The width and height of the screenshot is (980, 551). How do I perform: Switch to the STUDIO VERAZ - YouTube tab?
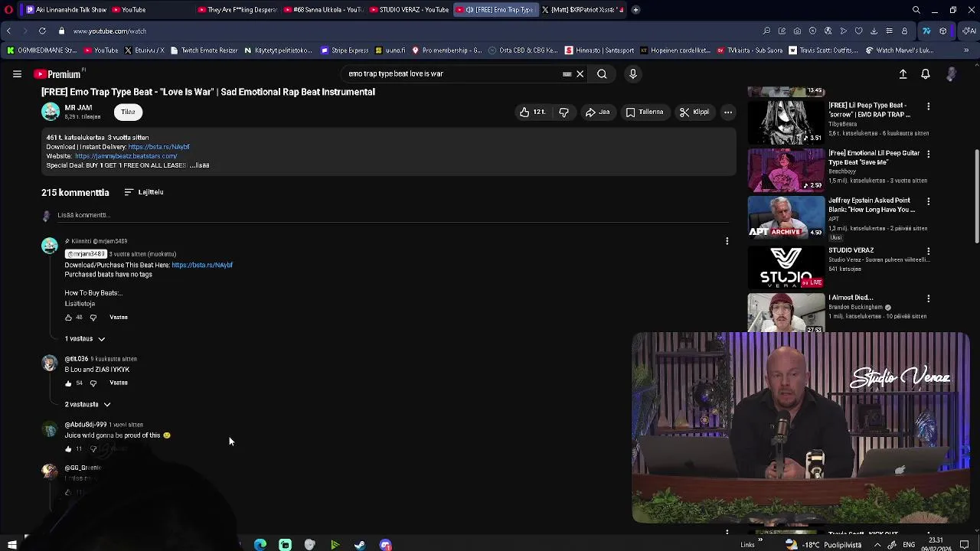pyautogui.click(x=409, y=10)
